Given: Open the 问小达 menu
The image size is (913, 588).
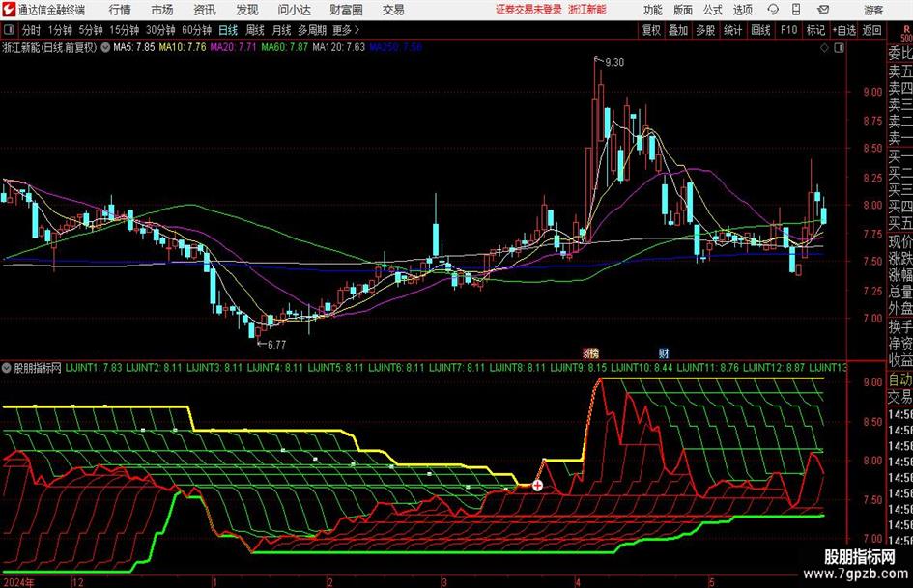Looking at the screenshot, I should 294,10.
